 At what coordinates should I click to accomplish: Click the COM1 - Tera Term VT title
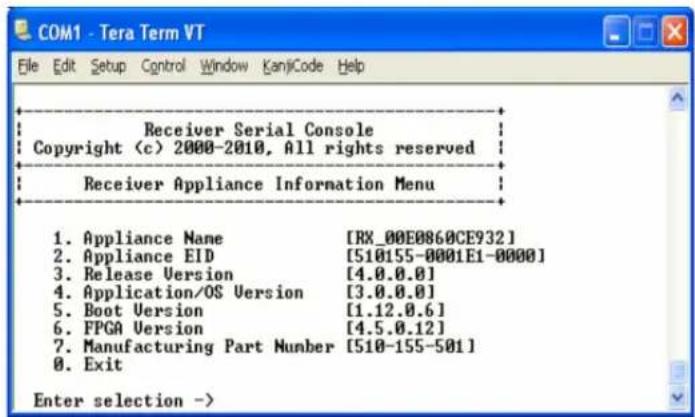tap(121, 32)
